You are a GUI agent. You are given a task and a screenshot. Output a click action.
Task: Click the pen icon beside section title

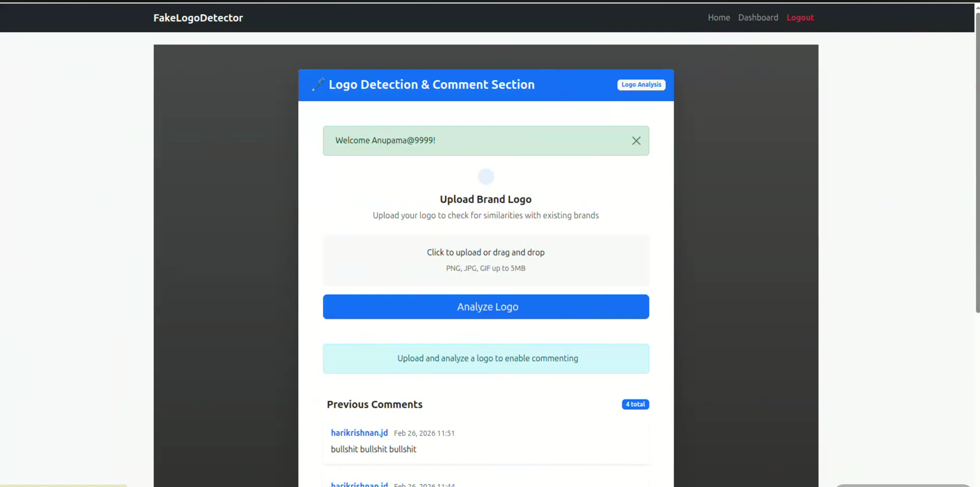[318, 84]
